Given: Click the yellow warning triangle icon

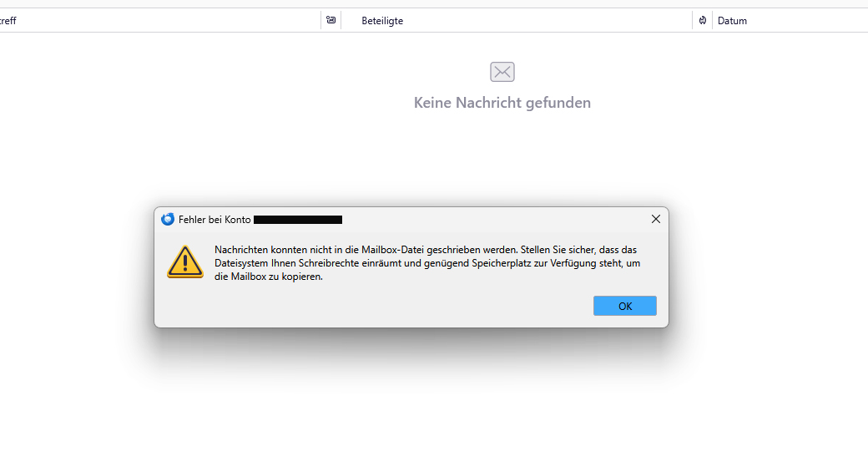Looking at the screenshot, I should coord(185,262).
